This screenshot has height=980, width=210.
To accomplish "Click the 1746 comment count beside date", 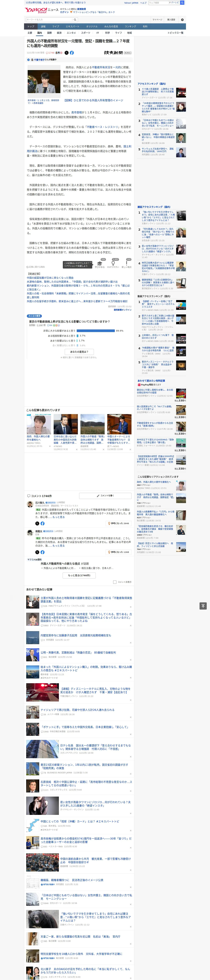I will coord(50,53).
